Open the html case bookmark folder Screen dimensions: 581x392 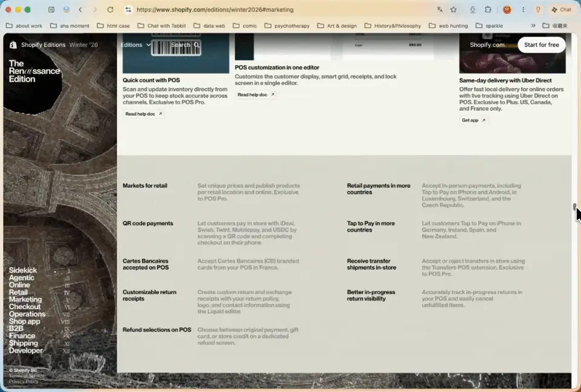[113, 25]
